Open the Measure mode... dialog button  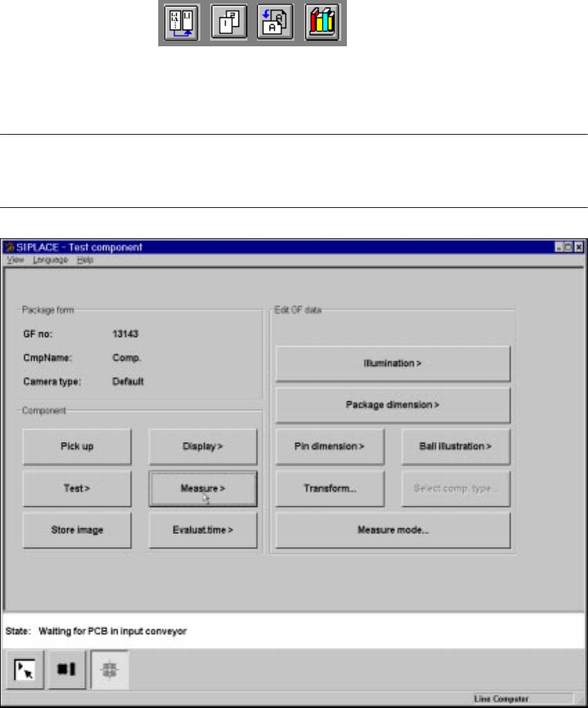point(393,530)
